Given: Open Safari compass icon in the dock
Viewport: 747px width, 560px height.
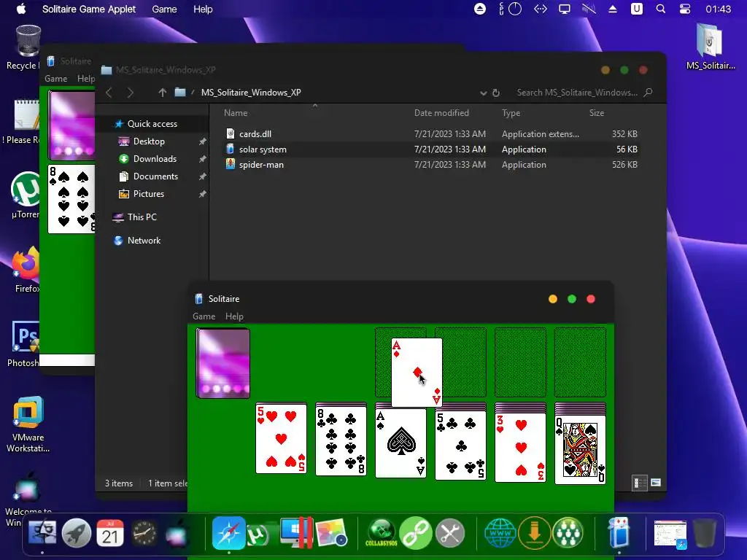Looking at the screenshot, I should click(x=228, y=533).
